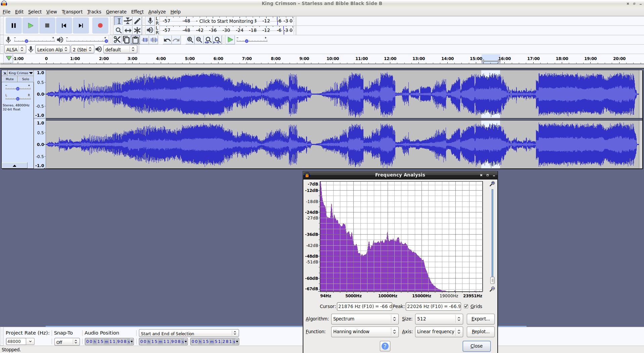644x353 pixels.
Task: Click the Play-at-speed green button
Action: [x=230, y=40]
